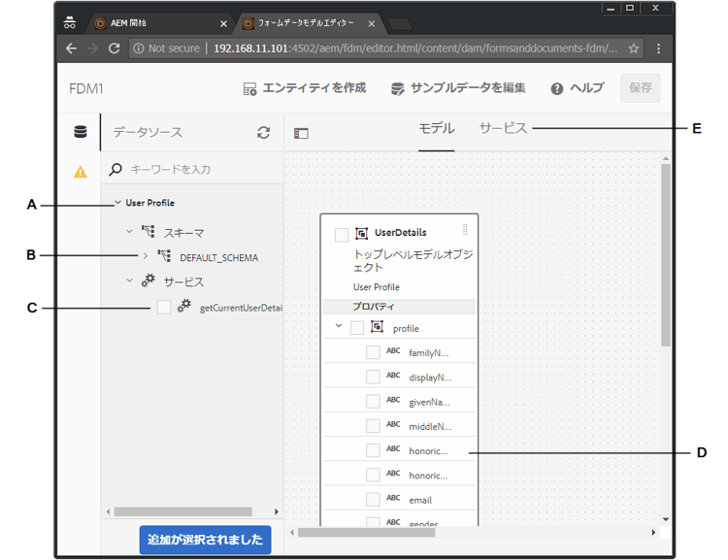Image resolution: width=728 pixels, height=560 pixels.
Task: Click the browser address bar URL
Action: tap(415, 49)
